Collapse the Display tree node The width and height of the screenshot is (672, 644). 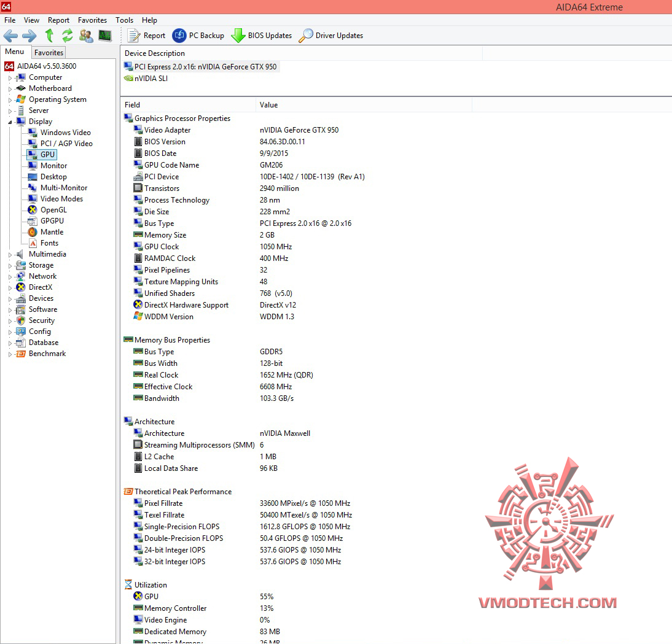10,122
